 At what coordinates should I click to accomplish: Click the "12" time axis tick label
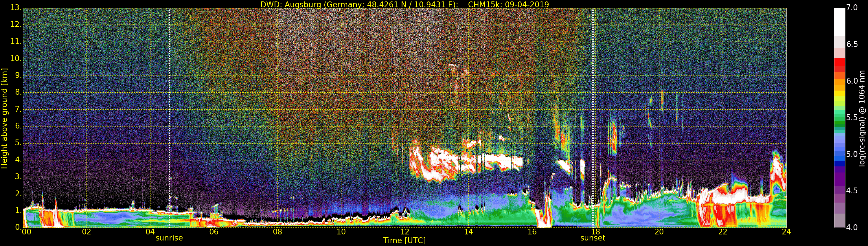click(x=405, y=232)
